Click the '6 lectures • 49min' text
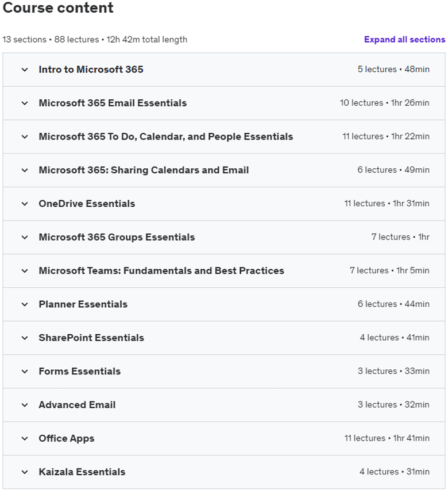 393,170
